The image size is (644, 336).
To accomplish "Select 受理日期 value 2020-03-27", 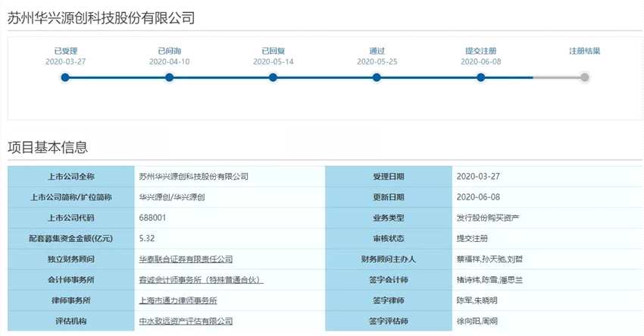I will pyautogui.click(x=478, y=177).
